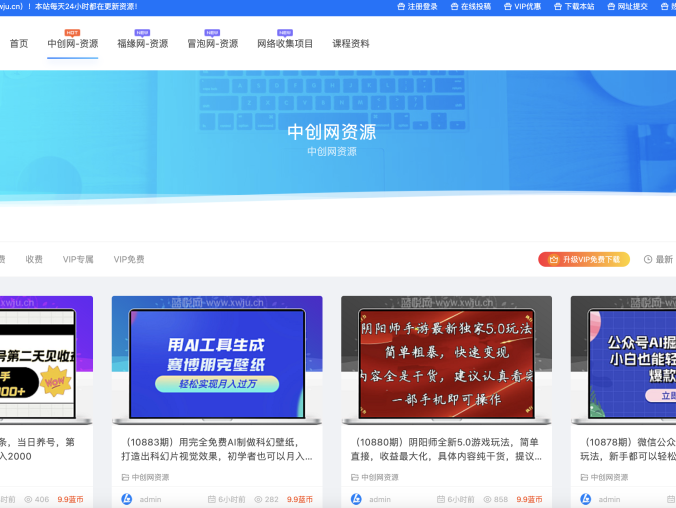676x508 pixels.
Task: Open the 课程资料 navigation item
Action: [351, 44]
